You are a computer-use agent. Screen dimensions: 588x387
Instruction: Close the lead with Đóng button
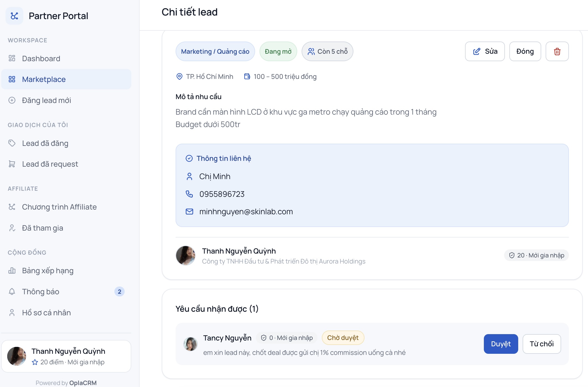(525, 51)
